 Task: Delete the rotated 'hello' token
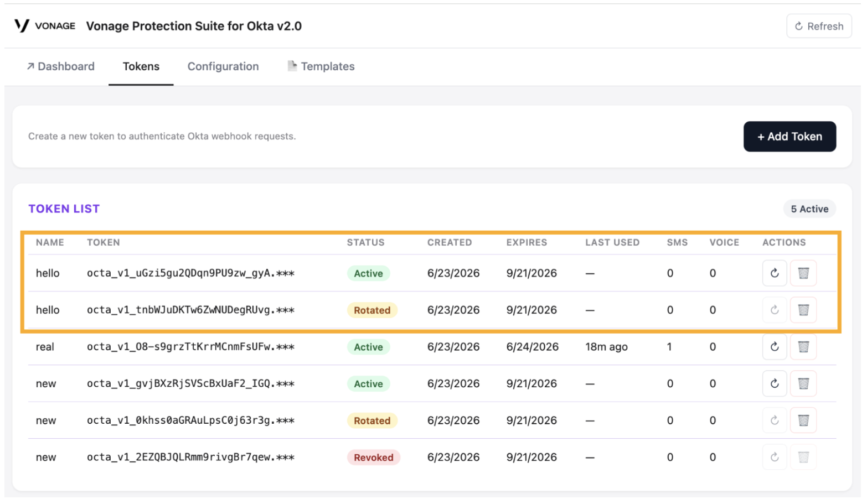[803, 310]
